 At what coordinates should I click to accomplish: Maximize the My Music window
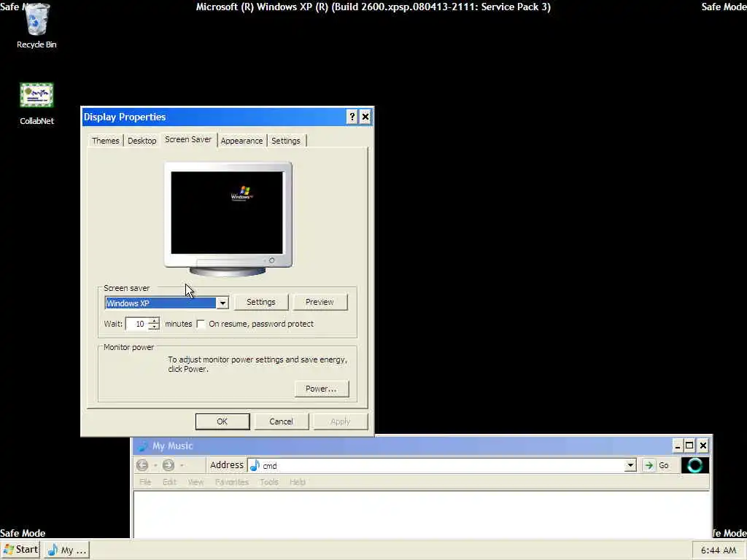[x=689, y=446]
